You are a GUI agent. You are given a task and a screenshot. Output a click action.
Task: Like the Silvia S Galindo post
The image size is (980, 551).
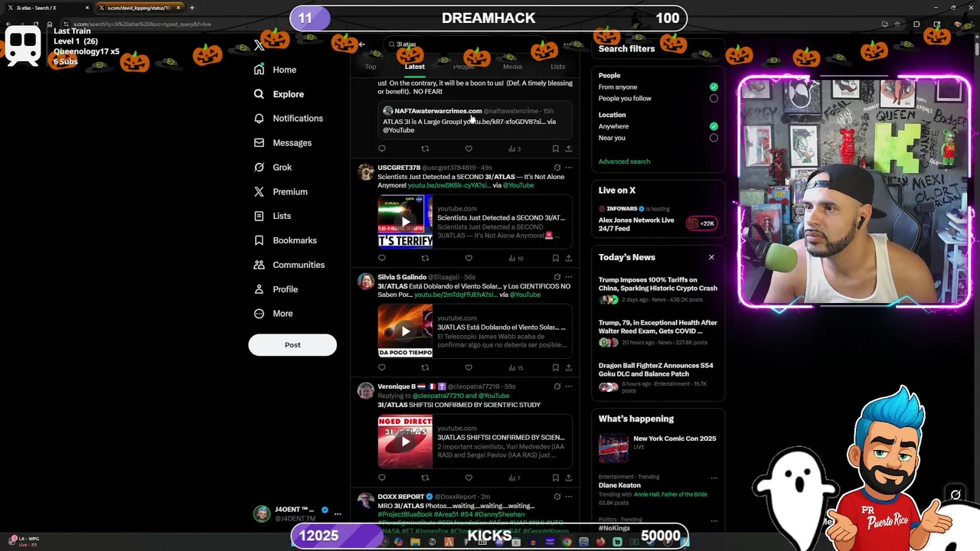coord(469,367)
